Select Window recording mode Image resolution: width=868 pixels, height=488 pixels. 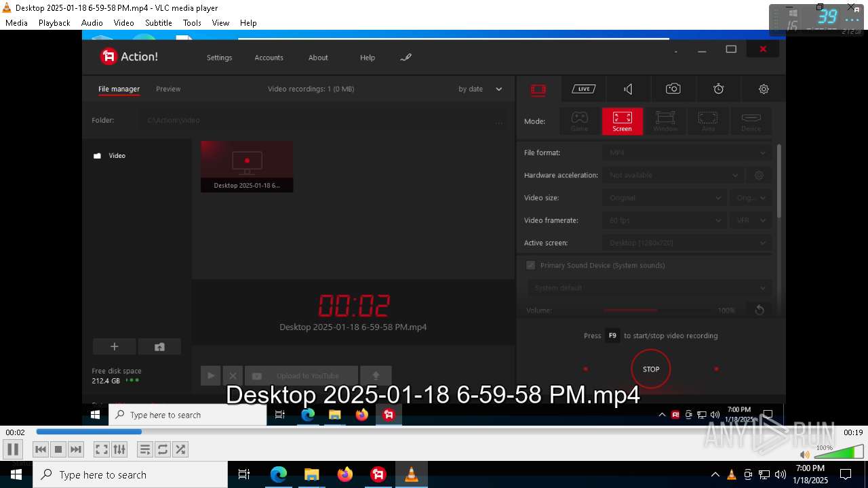tap(665, 121)
